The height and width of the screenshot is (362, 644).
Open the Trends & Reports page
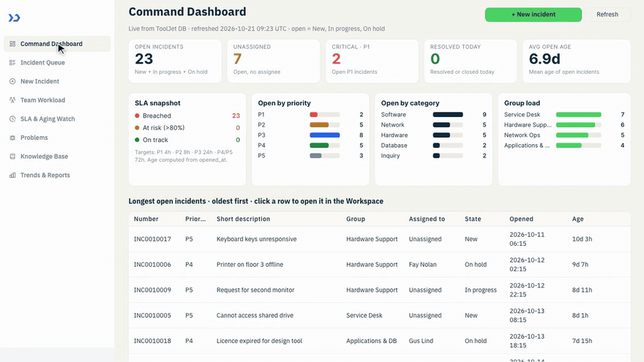click(x=57, y=175)
